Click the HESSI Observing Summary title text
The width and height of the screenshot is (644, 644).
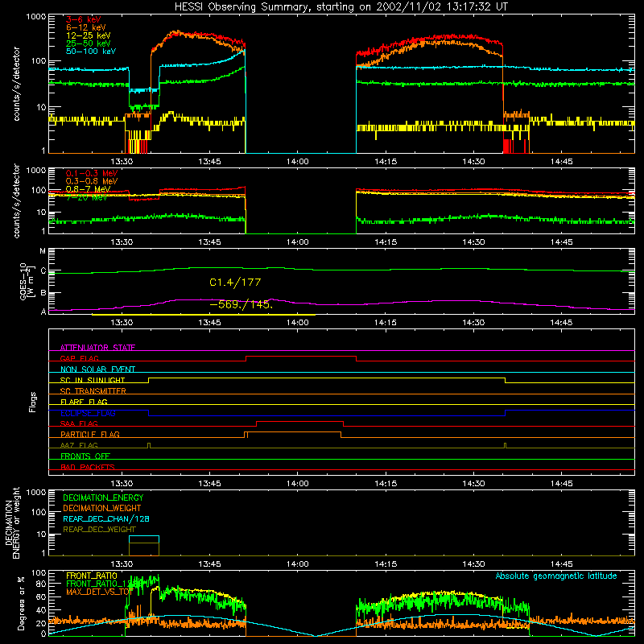point(341,7)
